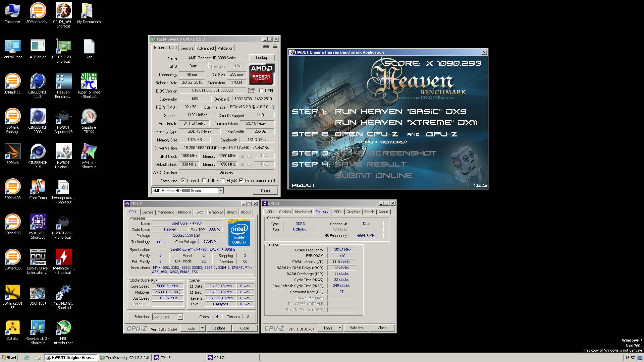Click the bus interface question mark icon
This screenshot has width=644, height=362.
pos(273,107)
